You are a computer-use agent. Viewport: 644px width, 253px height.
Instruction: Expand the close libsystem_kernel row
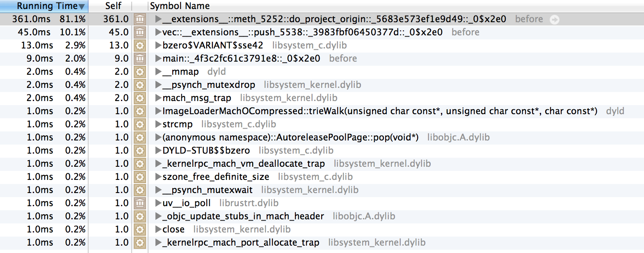click(158, 229)
